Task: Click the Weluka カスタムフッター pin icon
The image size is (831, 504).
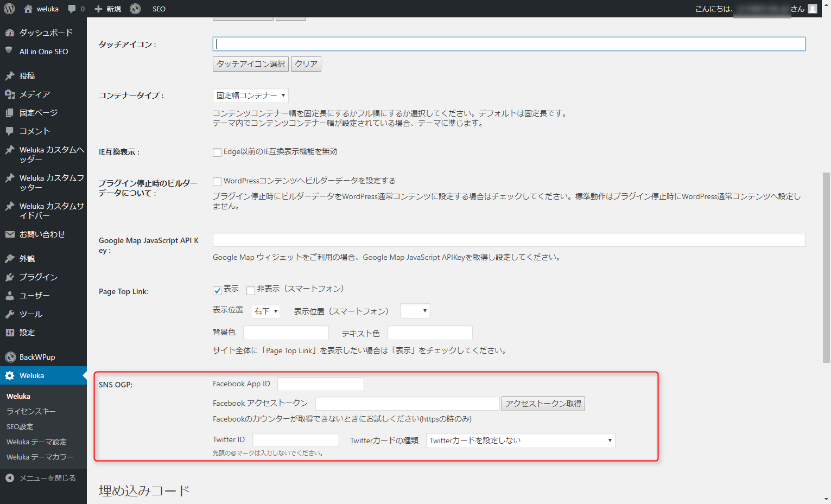Action: [10, 178]
